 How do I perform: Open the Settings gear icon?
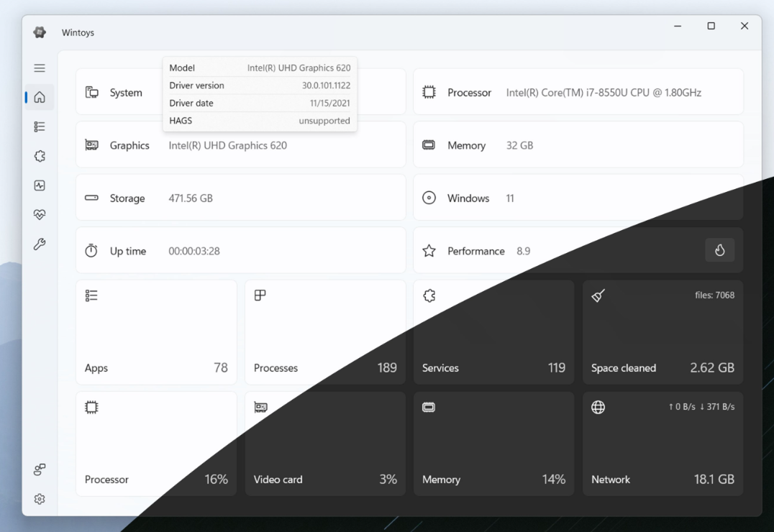[40, 499]
